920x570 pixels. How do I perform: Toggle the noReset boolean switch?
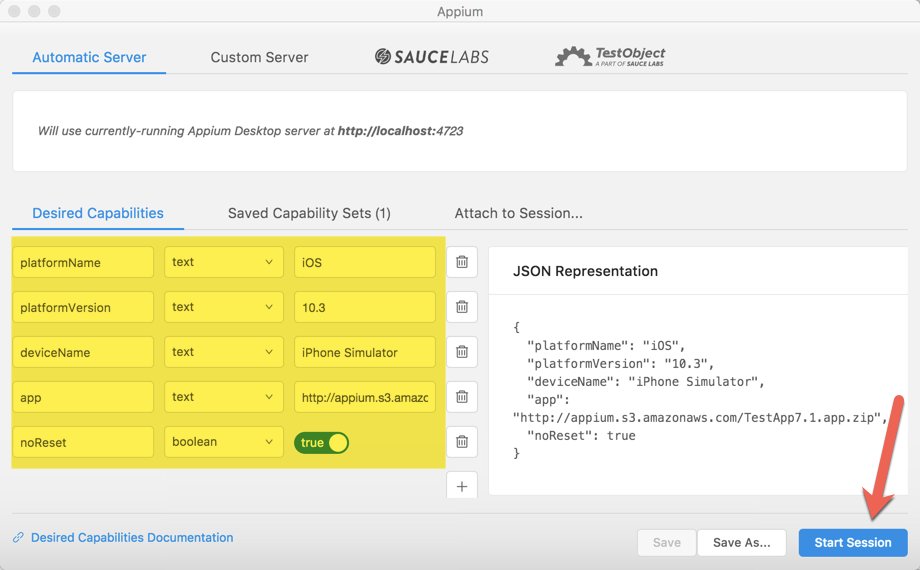coord(322,443)
